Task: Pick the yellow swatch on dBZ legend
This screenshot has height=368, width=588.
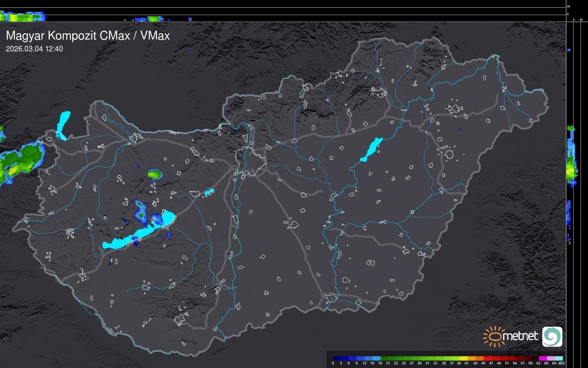Action: (x=464, y=358)
